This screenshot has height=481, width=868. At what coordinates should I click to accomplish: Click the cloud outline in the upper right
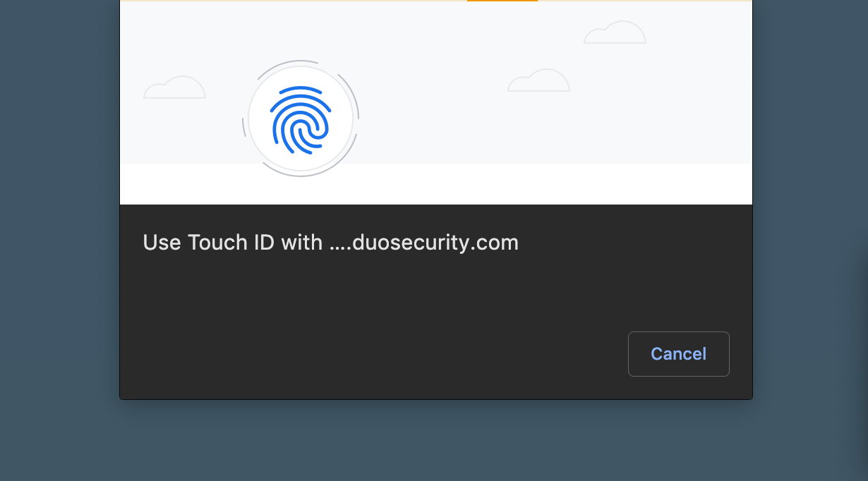(615, 32)
